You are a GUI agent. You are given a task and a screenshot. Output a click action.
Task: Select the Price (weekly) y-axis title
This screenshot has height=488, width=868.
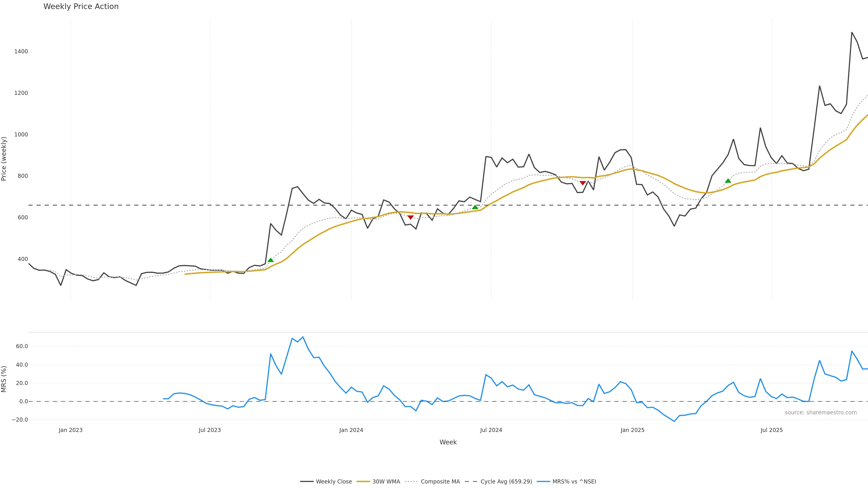click(4, 159)
